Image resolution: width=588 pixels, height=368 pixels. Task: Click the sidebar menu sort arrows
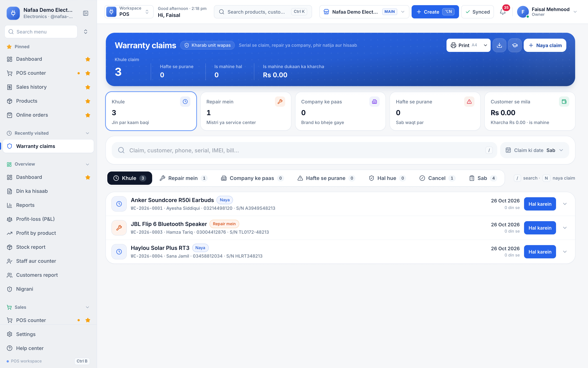click(x=85, y=32)
